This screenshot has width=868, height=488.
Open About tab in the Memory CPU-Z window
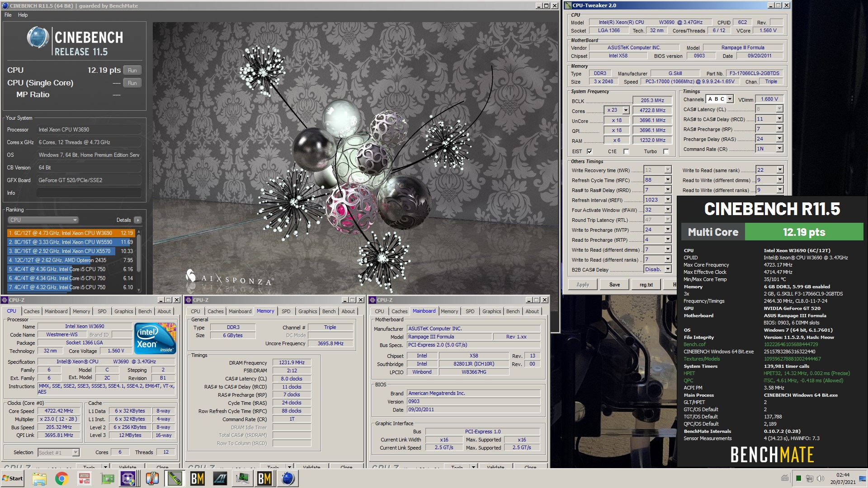point(348,311)
